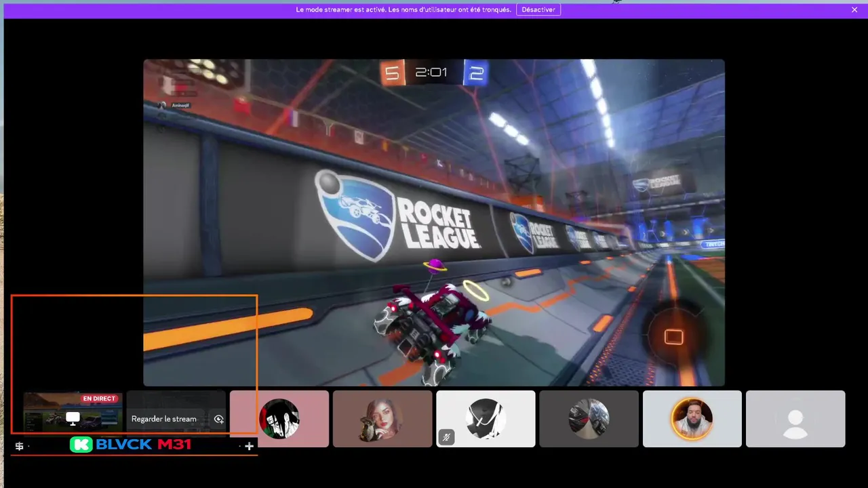Dismiss the streamer mode banner with the X

pyautogui.click(x=854, y=9)
